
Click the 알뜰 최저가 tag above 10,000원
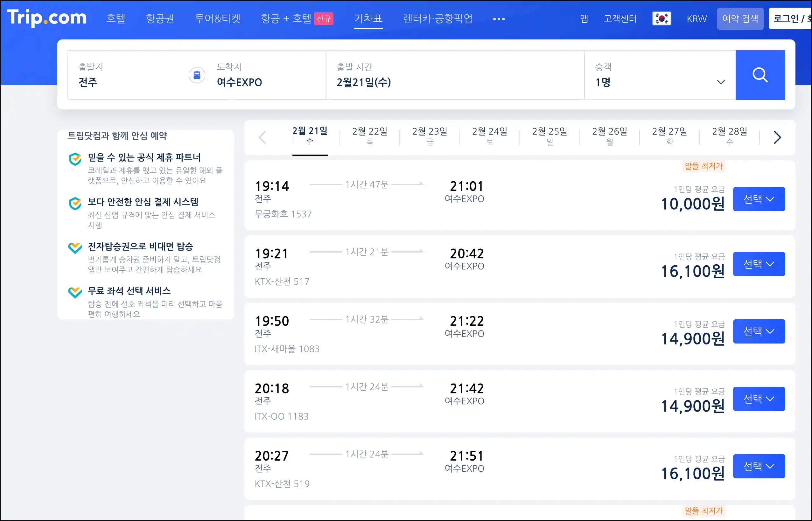pos(703,166)
